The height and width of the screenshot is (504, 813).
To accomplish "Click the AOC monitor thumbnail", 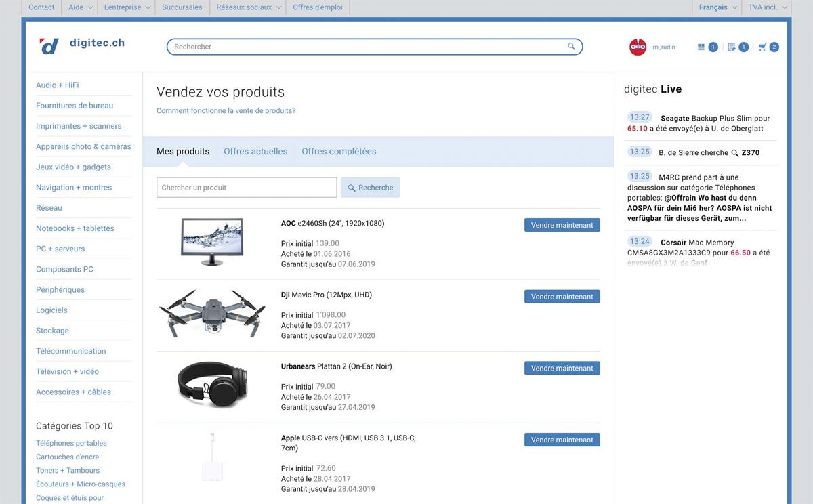I will pyautogui.click(x=212, y=242).
